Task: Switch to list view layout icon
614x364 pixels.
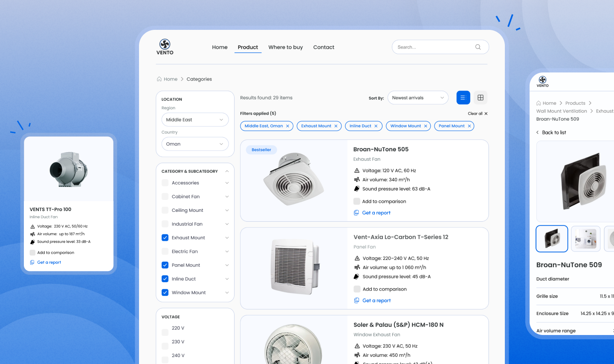Action: click(463, 98)
